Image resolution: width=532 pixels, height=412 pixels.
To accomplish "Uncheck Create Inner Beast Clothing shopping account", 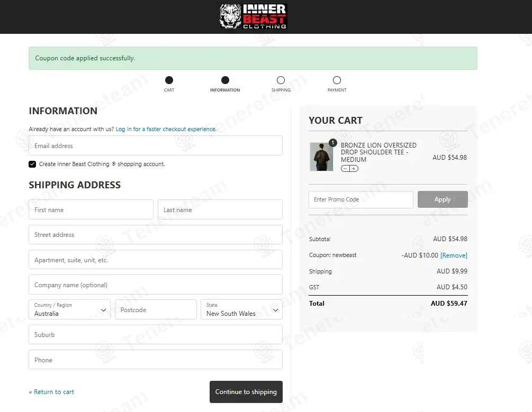I will 32,164.
